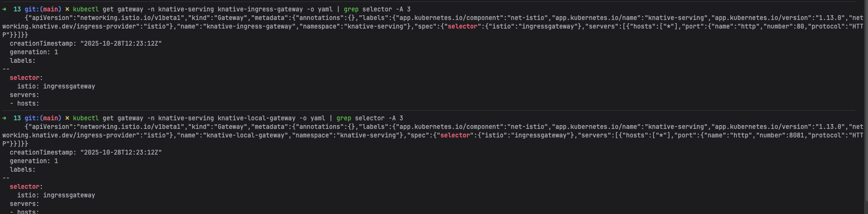Viewport: 868px width, 214px height.
Task: Click the green kubectl word in second command
Action: (86, 118)
